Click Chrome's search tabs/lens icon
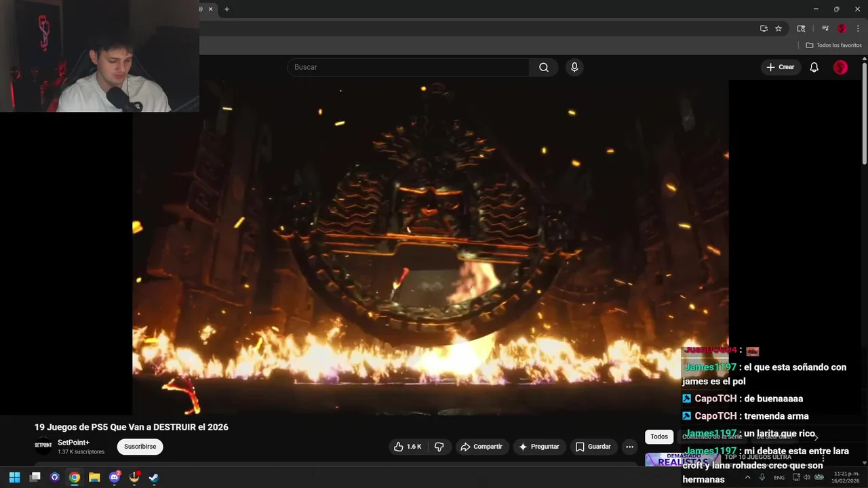 pyautogui.click(x=801, y=28)
